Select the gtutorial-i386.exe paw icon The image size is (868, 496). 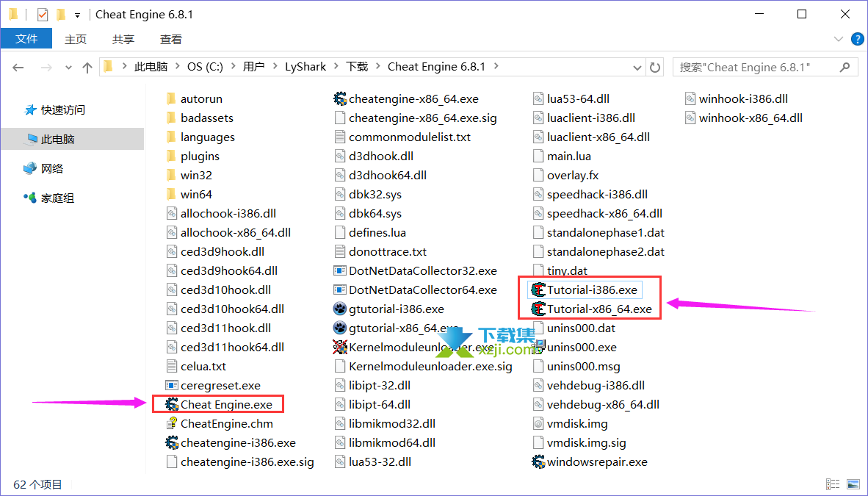coord(340,309)
